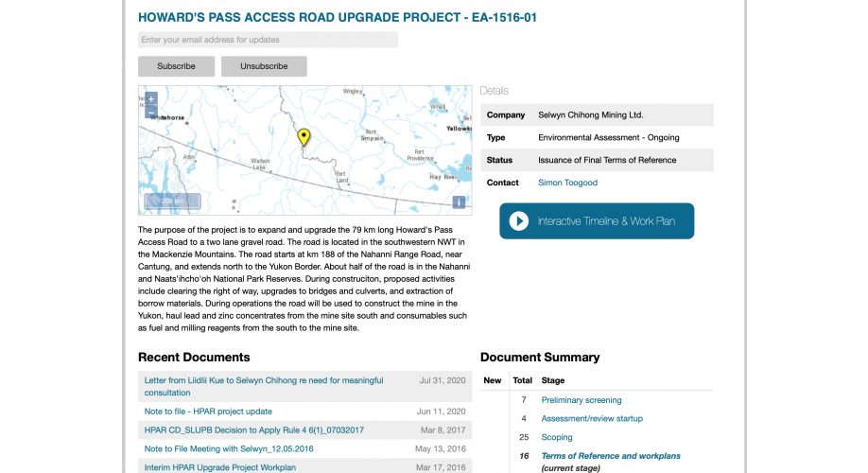Click the Recent Documents heading

(x=194, y=358)
